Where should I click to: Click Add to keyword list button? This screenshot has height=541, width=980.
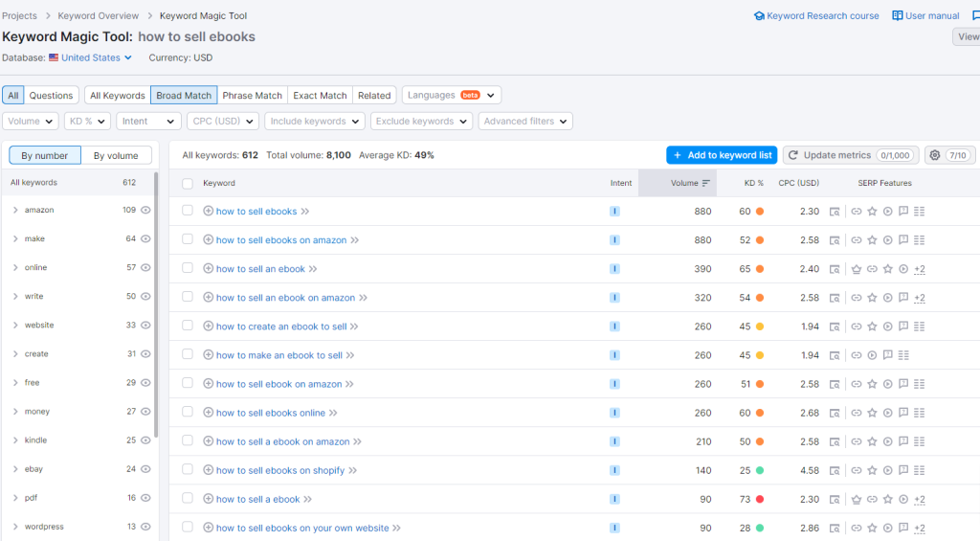pos(722,155)
